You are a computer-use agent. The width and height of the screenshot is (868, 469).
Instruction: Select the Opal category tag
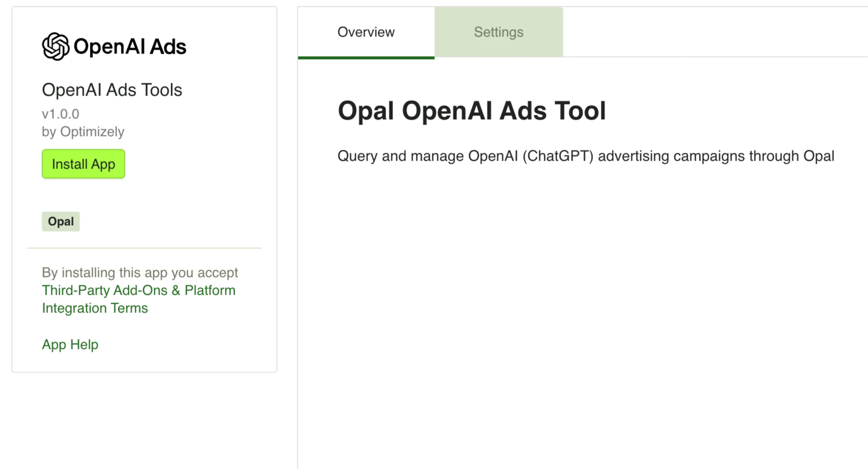[x=61, y=222]
